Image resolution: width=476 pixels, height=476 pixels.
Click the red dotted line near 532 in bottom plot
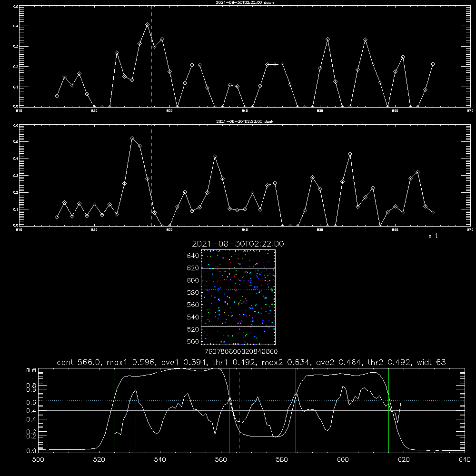(x=136, y=410)
